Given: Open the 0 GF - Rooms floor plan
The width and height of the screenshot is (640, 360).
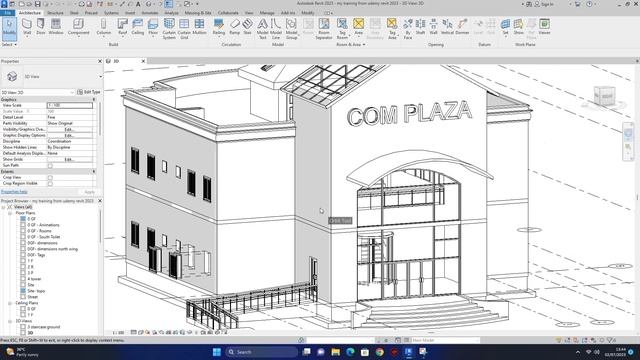Looking at the screenshot, I should 39,231.
